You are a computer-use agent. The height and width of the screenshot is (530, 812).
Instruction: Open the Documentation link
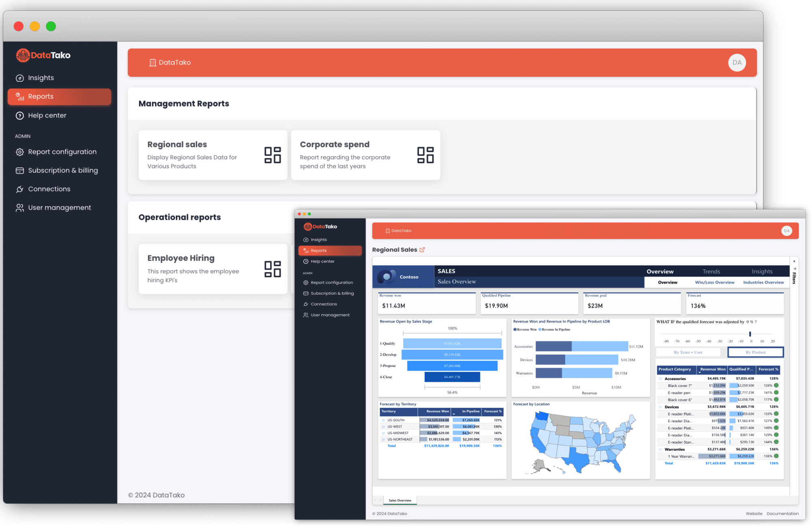click(782, 513)
